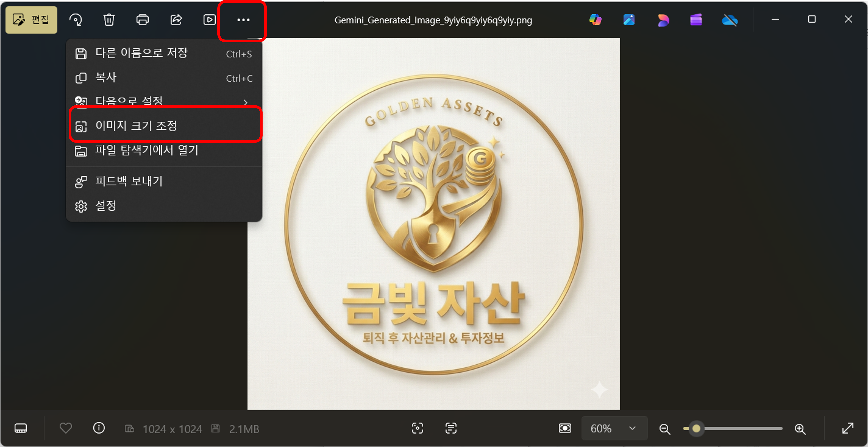This screenshot has width=868, height=447.
Task: Click the '편집' edit button
Action: (x=31, y=20)
